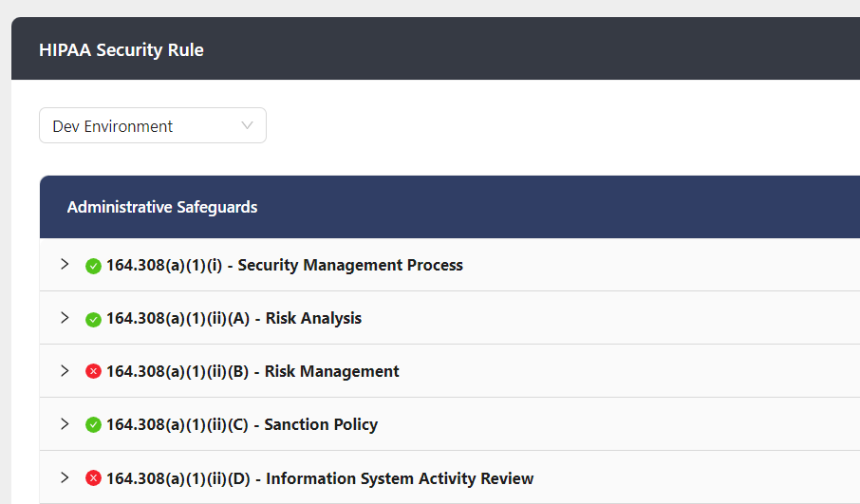Select the 164.308(a)(1)(i) Security Management Process label

(284, 265)
